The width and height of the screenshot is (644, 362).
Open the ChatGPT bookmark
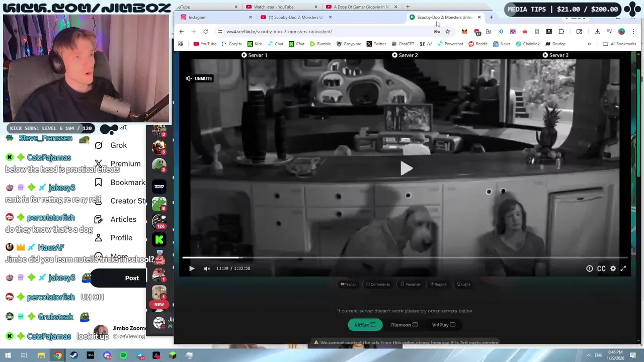(403, 44)
